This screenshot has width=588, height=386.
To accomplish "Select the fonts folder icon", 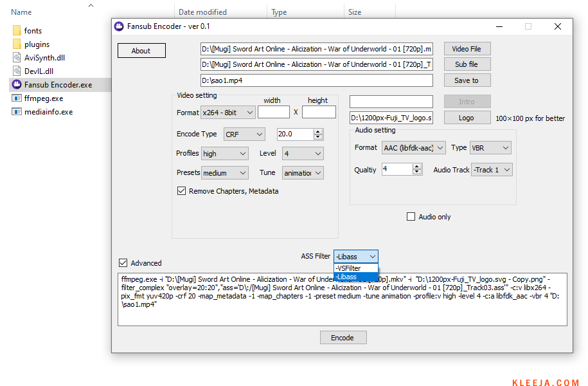I will (17, 31).
